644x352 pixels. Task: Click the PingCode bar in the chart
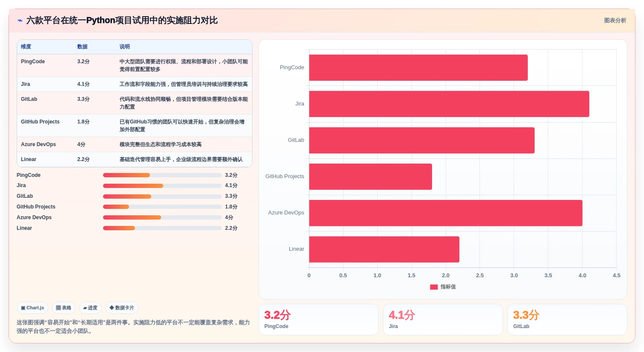(x=418, y=67)
